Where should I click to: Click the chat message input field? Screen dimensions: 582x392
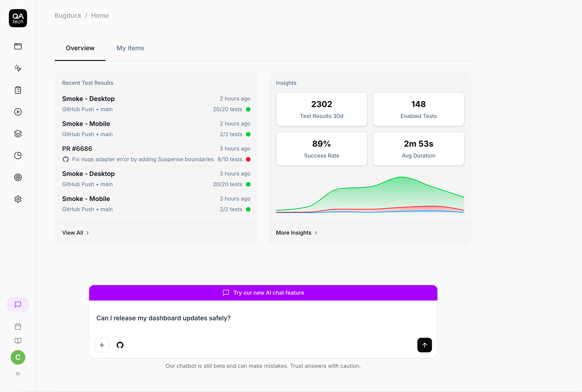[263, 318]
